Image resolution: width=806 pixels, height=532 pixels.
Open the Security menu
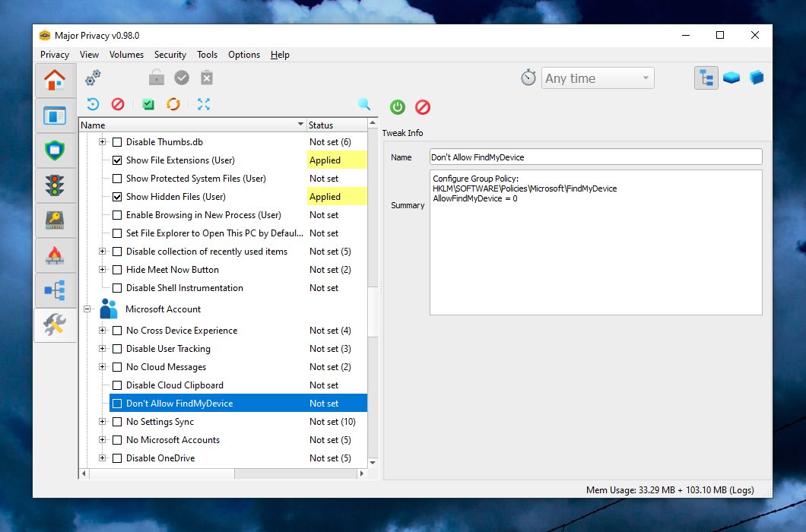[x=170, y=55]
